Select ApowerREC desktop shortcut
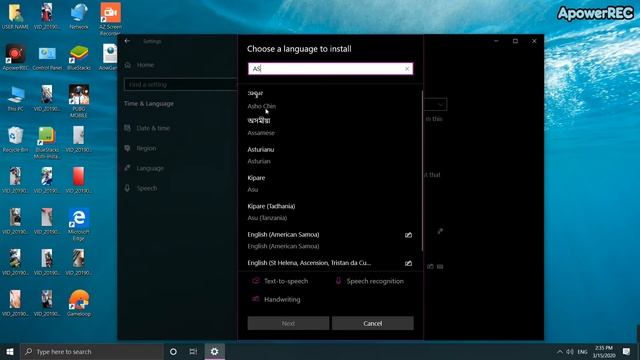 click(16, 58)
